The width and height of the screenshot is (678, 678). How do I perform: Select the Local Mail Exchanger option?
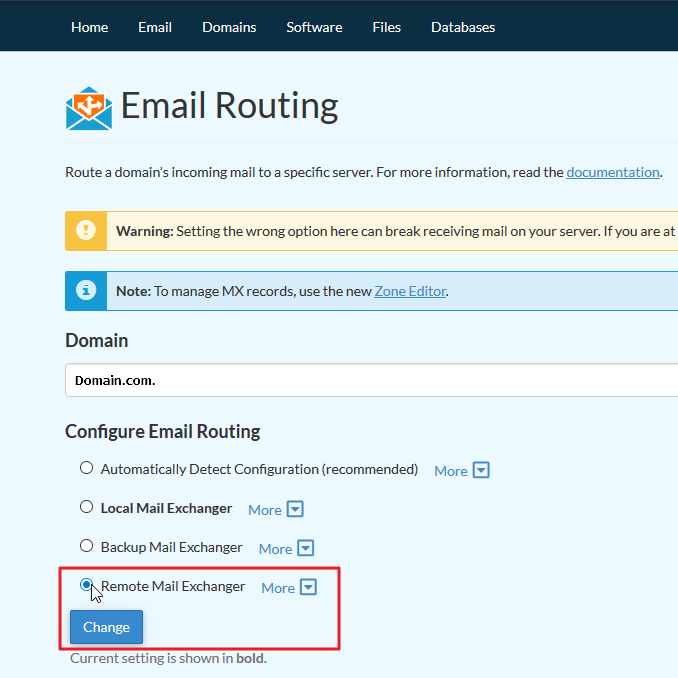[x=87, y=507]
